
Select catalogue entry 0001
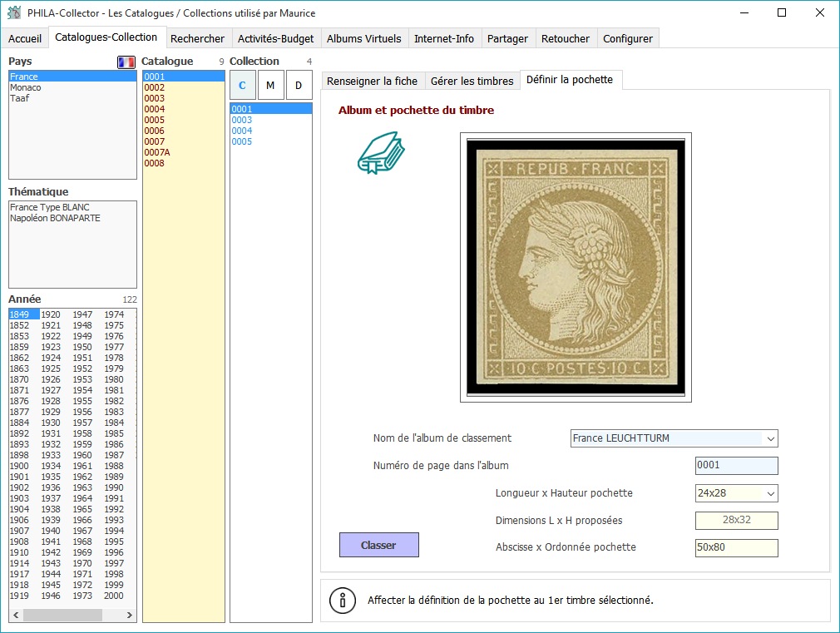(183, 77)
